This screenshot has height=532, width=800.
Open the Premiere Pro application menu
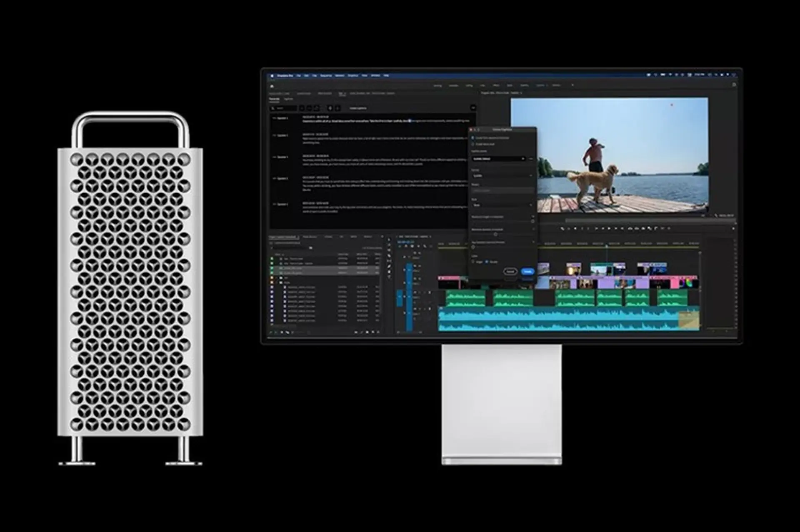coord(285,75)
